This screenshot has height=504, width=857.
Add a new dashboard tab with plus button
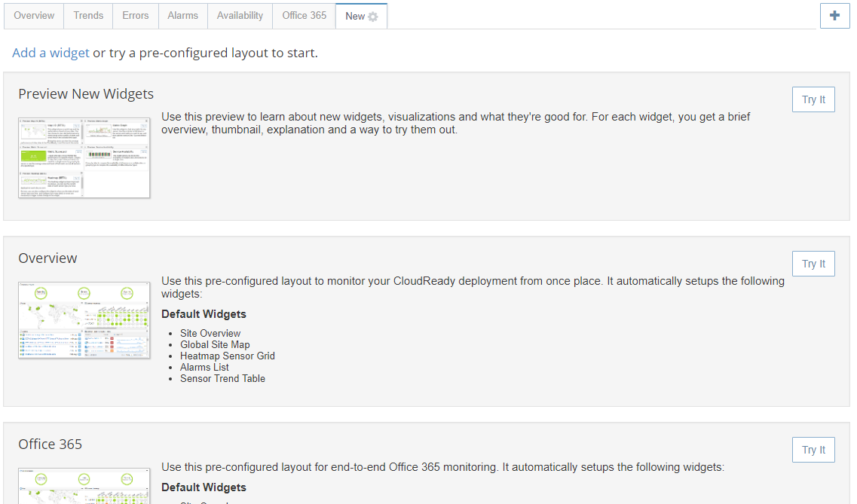(x=834, y=15)
